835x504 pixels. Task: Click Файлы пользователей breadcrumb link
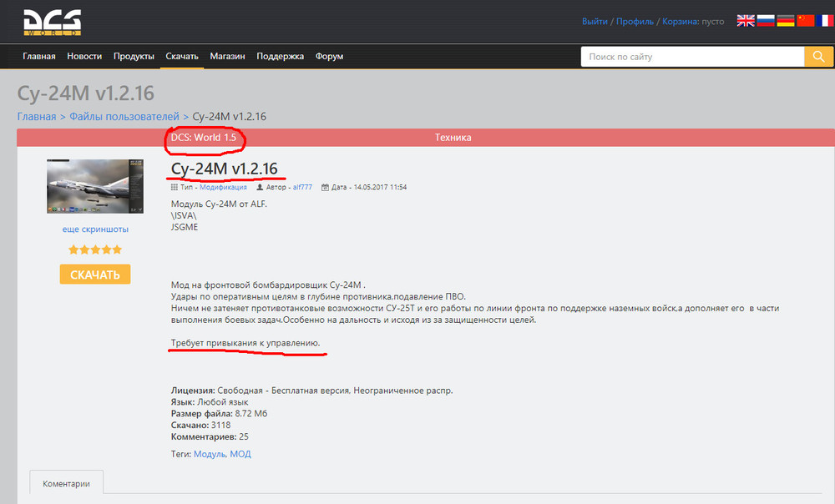pos(124,117)
